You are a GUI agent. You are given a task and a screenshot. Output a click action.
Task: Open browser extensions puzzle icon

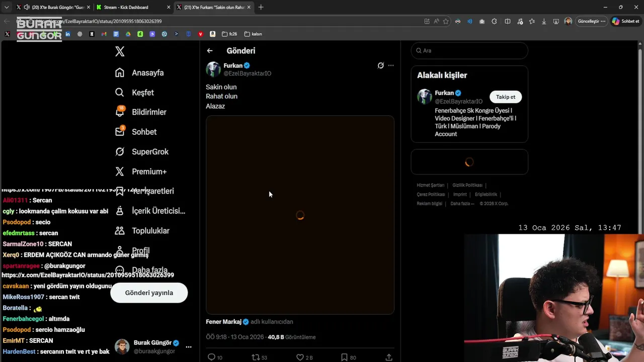494,21
